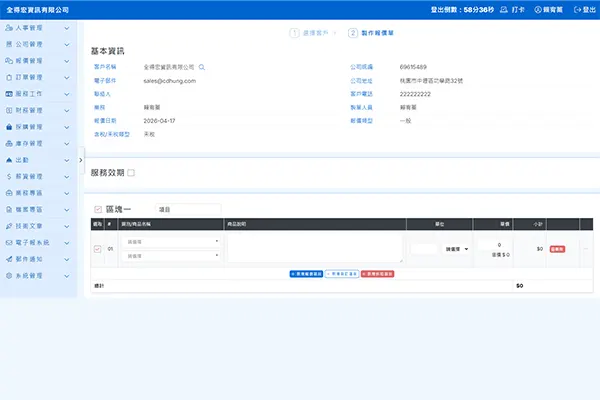Click the quantity input in row 01
The height and width of the screenshot is (400, 600).
[424, 249]
